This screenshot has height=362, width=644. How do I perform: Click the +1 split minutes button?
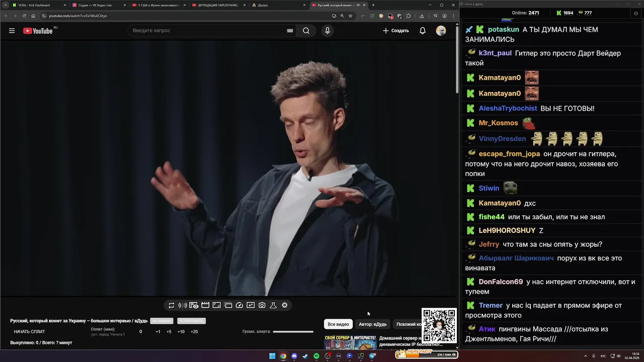158,332
